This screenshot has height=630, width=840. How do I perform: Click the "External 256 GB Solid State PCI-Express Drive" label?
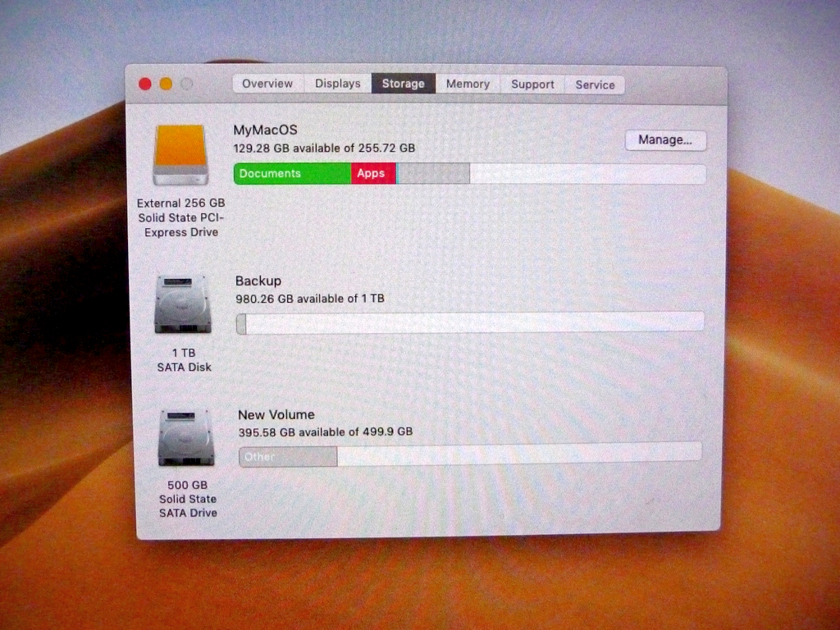pos(181,217)
